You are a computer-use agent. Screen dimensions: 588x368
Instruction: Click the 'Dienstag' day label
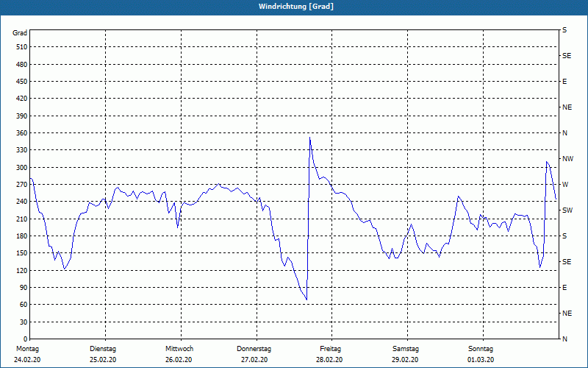103,349
